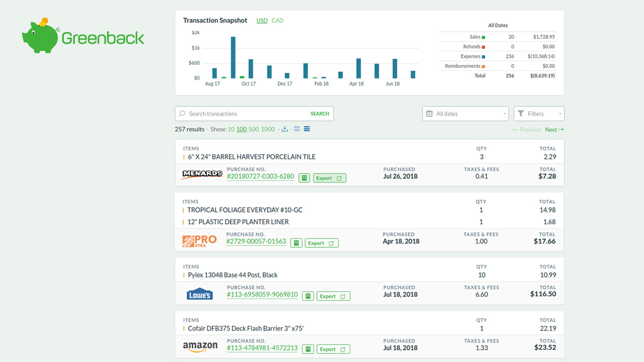644x362 pixels.
Task: Click the download results icon
Action: pos(285,129)
